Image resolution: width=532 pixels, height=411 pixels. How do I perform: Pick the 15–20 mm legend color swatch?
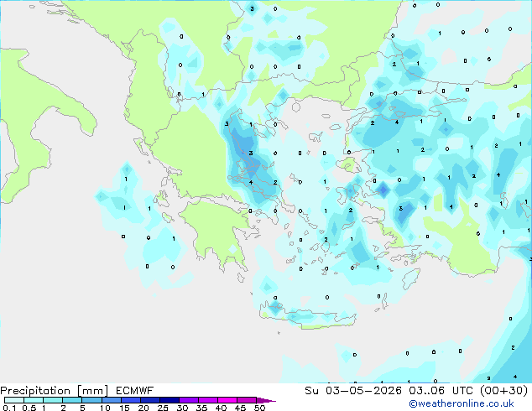click(x=131, y=400)
